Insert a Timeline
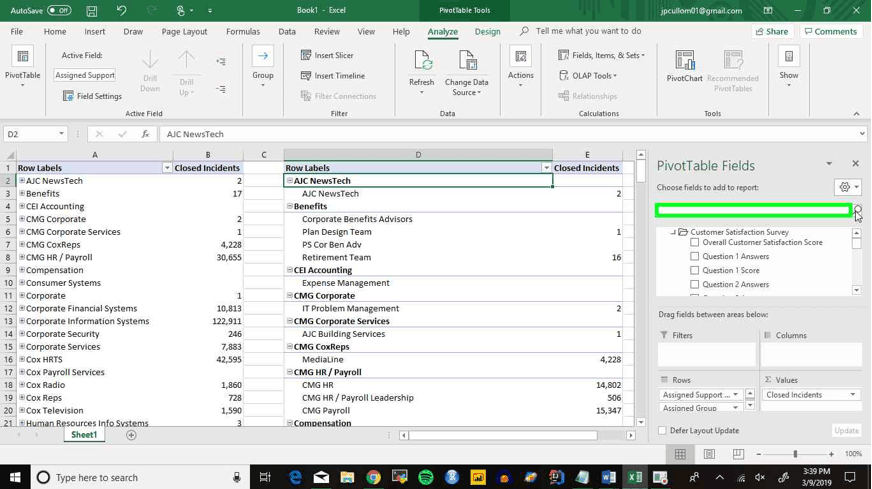This screenshot has width=872, height=489. (x=333, y=76)
